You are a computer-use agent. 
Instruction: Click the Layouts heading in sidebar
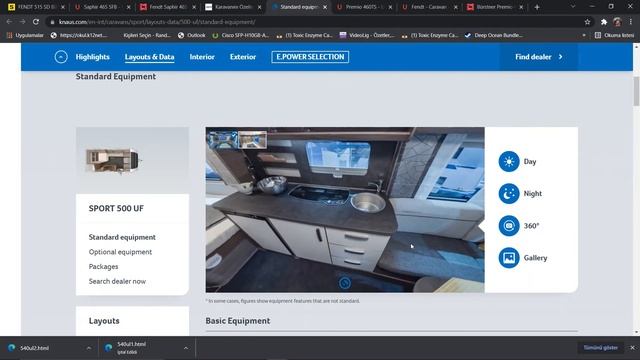pyautogui.click(x=104, y=321)
